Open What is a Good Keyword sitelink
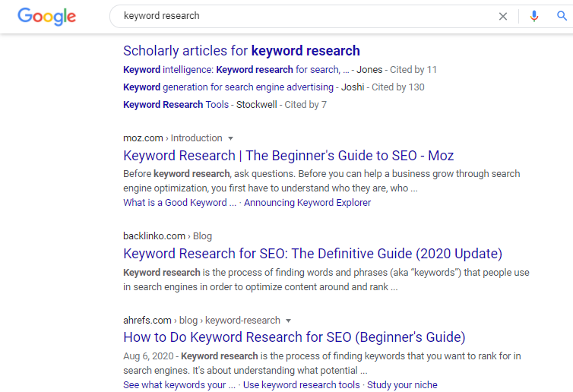 180,202
